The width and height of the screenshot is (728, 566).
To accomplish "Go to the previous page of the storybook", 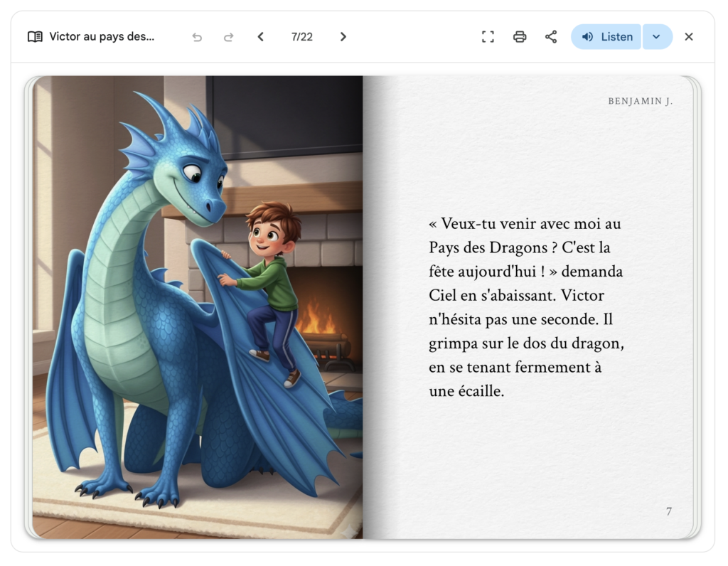I will coord(261,37).
